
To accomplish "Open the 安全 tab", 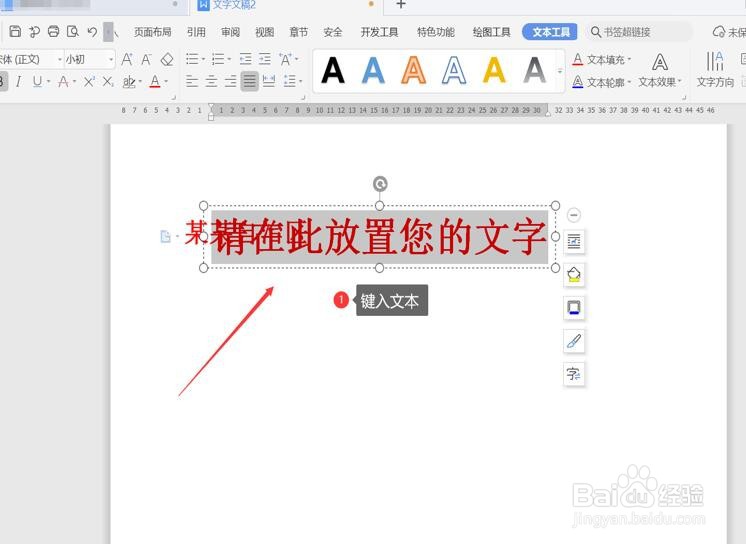I will pos(333,32).
